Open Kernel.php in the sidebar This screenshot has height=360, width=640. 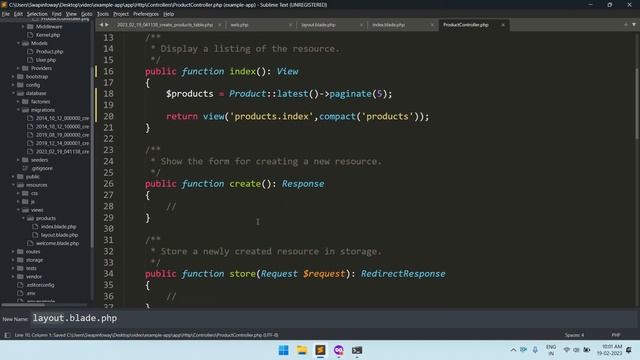48,35
